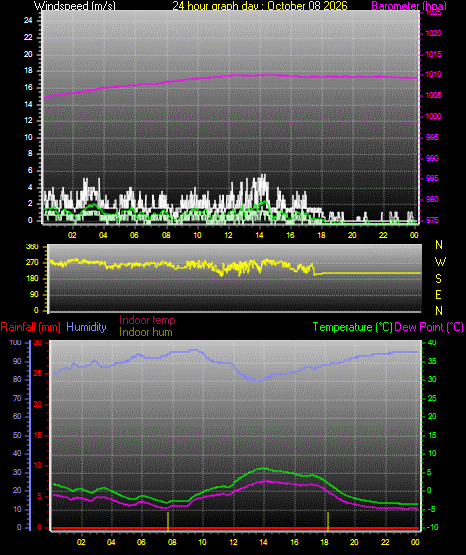Viewport: 466px width, 555px height.
Task: Click the "Indoor temp" legend label
Action: pos(147,320)
